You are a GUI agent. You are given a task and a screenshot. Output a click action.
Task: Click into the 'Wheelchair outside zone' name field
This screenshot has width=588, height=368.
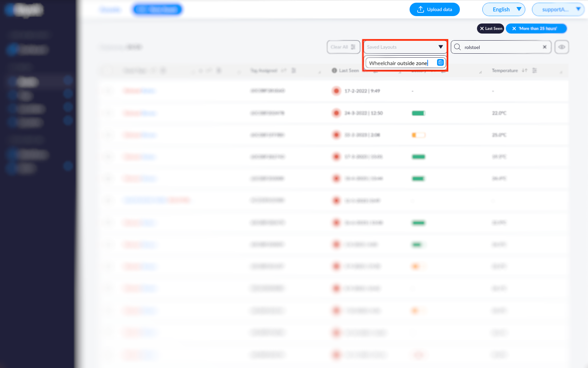399,63
